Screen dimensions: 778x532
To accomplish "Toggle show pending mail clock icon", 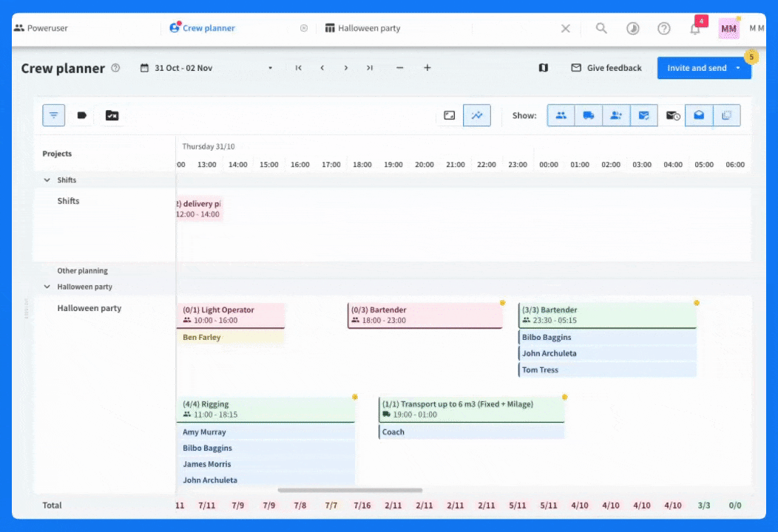I will click(x=672, y=115).
